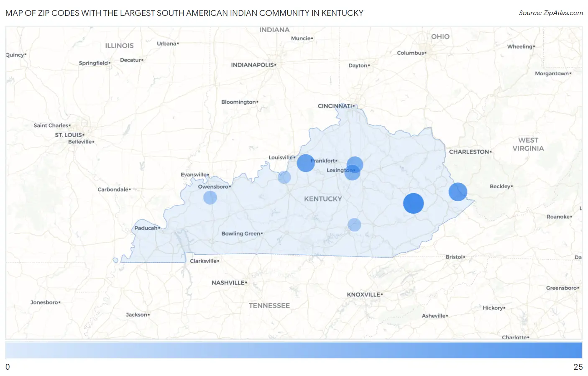Click the INDIANAPOLIS city label
Viewport: 588px width, 376px height.
[253, 65]
